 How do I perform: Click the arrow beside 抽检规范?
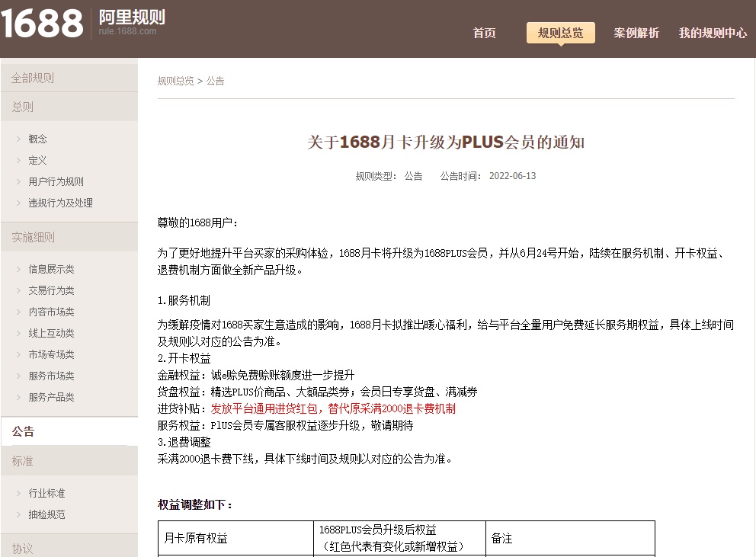[18, 514]
